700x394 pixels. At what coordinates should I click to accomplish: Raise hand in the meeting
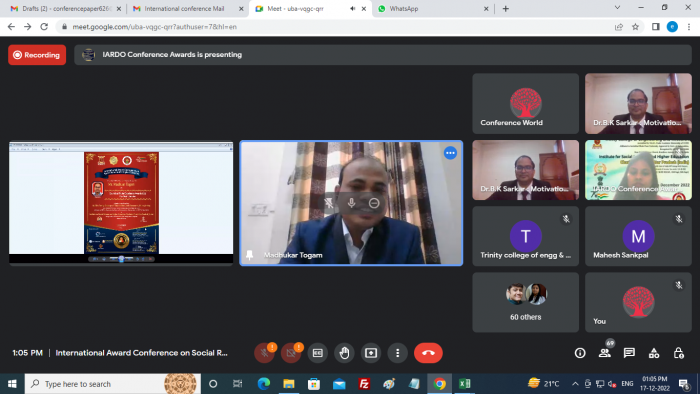point(344,353)
